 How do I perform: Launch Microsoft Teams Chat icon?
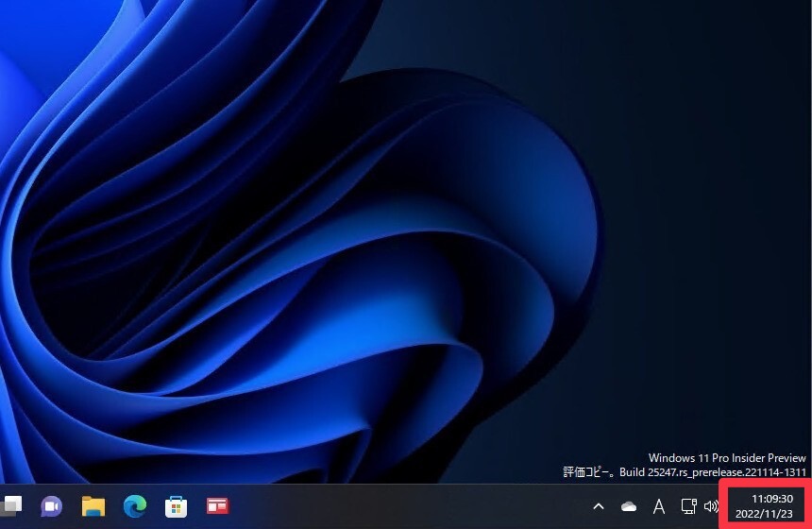[51, 506]
